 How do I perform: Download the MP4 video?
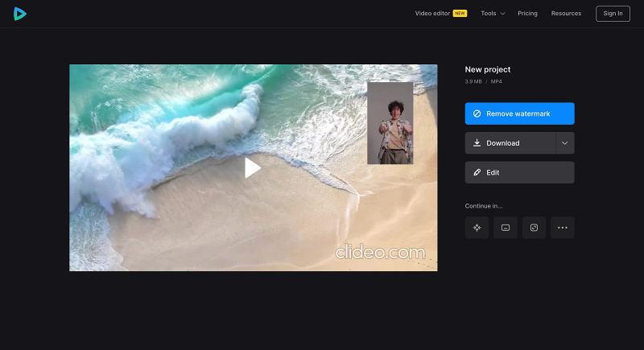pos(510,143)
